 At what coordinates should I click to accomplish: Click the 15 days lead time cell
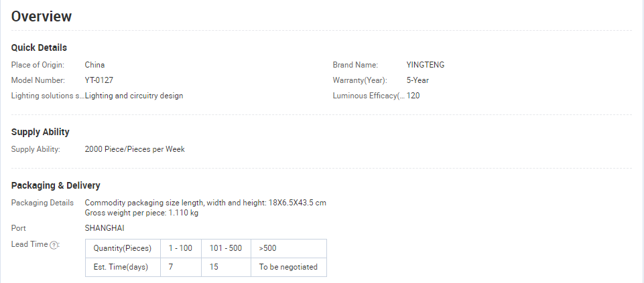[x=226, y=267]
